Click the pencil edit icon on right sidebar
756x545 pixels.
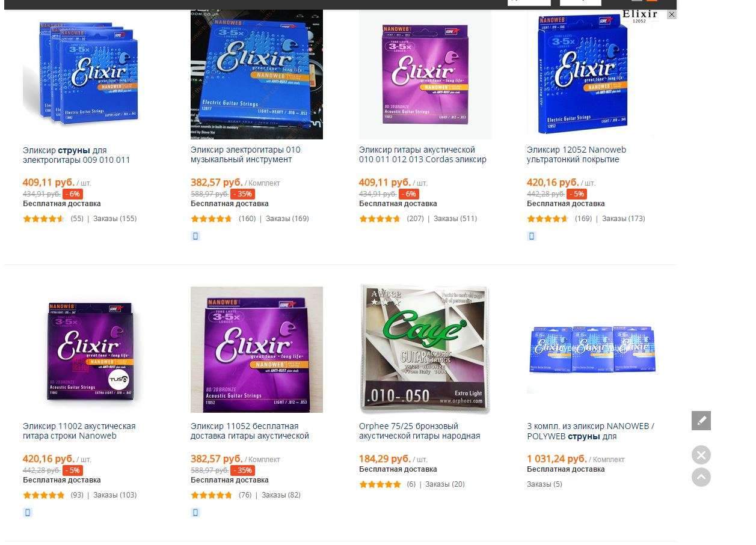tap(701, 421)
